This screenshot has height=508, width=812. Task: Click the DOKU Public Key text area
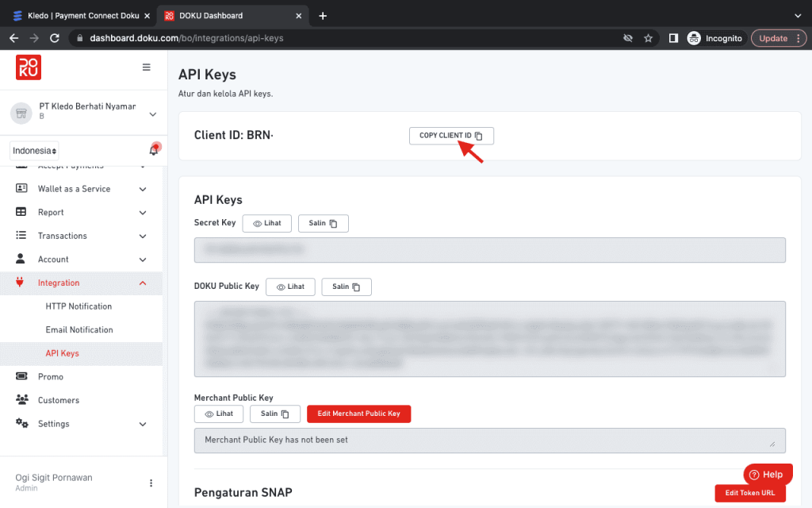490,339
